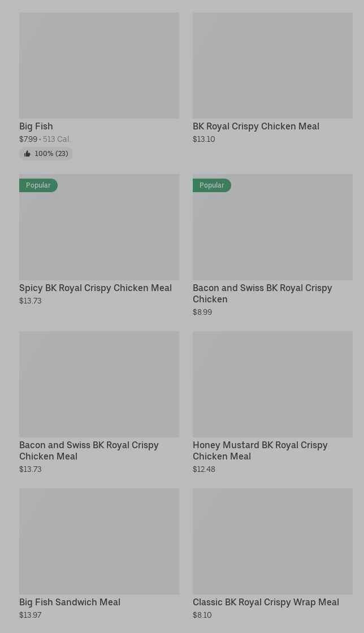Choose Bacon and Swiss BK Royal Crispy Chicken Meal title
364x633 pixels.
click(x=89, y=450)
